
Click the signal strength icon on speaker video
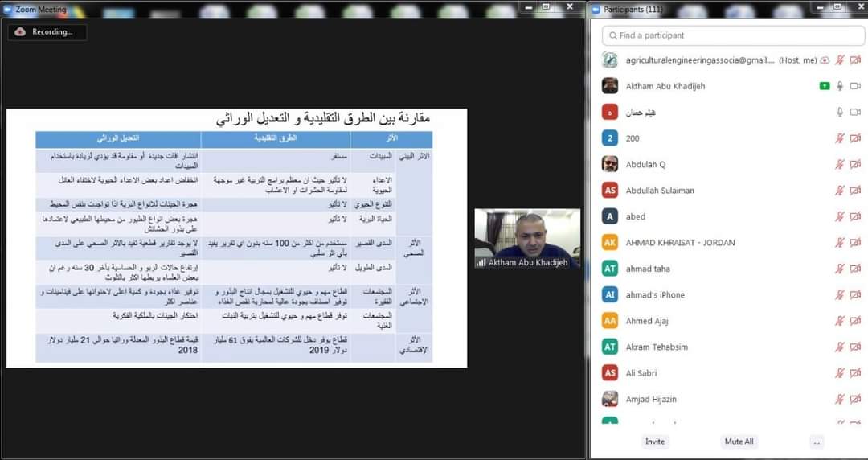click(x=481, y=263)
